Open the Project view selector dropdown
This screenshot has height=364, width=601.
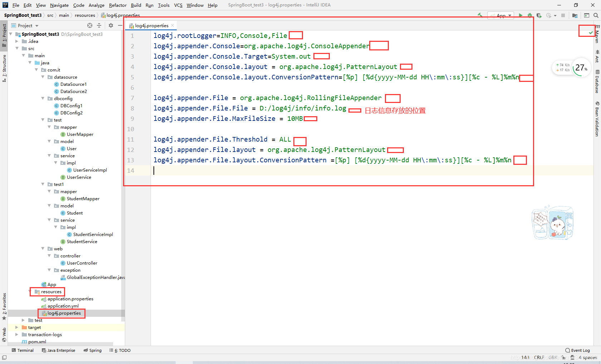(x=25, y=25)
